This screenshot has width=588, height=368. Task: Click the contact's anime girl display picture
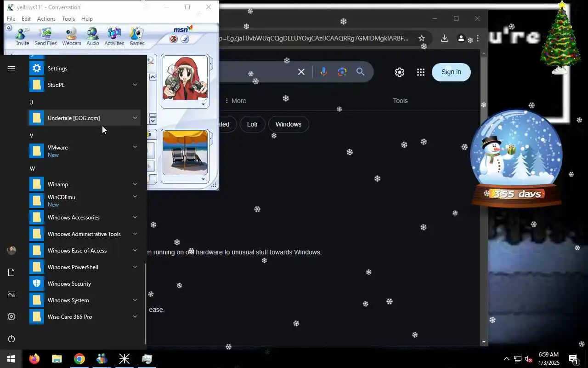pyautogui.click(x=185, y=78)
